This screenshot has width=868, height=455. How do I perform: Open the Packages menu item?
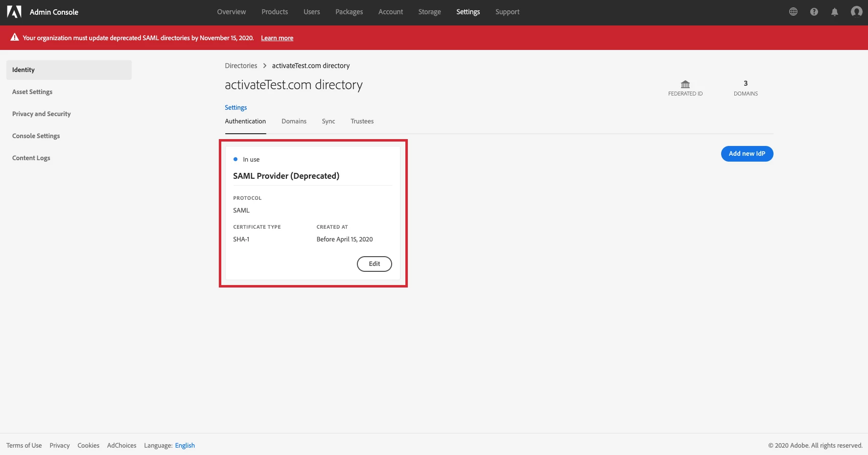[349, 12]
